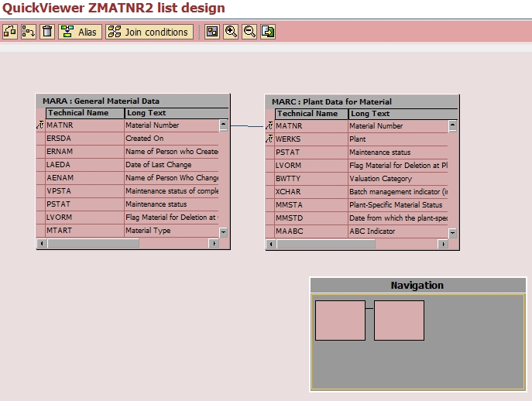The image size is (532, 401).
Task: Select MATNR field in MARC table
Action: [311, 126]
